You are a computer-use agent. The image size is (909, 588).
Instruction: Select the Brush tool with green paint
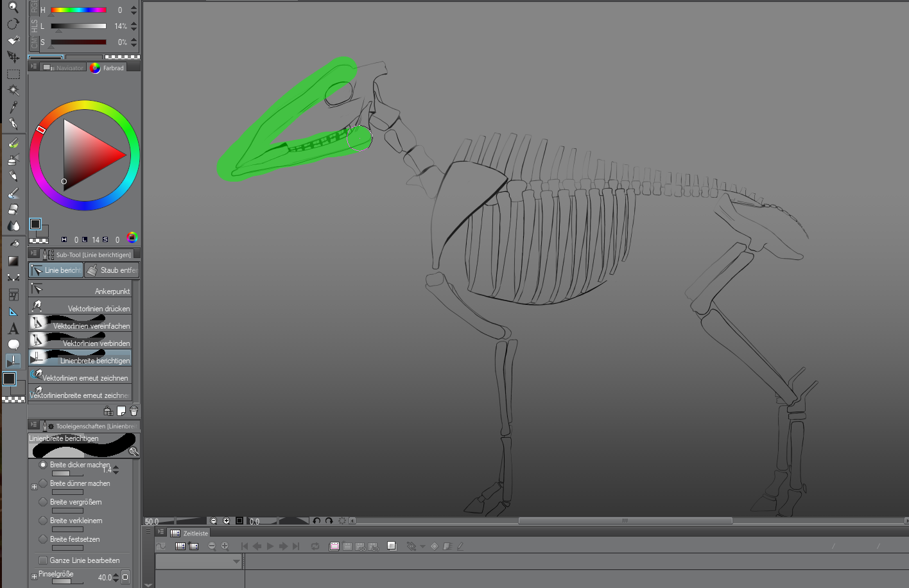[x=13, y=143]
